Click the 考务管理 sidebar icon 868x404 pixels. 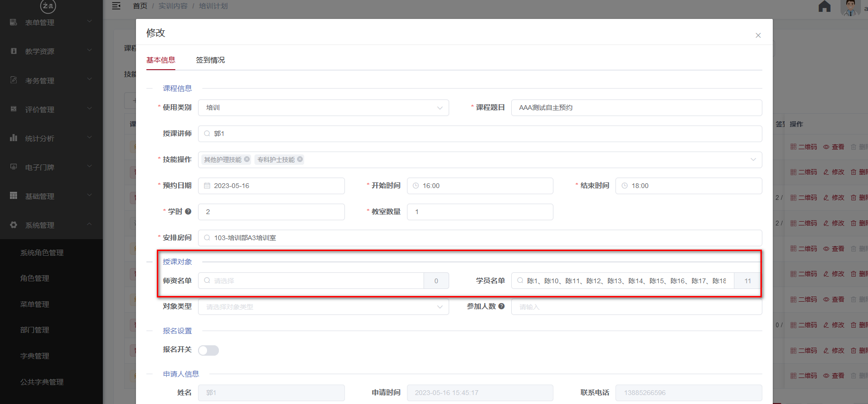point(13,80)
